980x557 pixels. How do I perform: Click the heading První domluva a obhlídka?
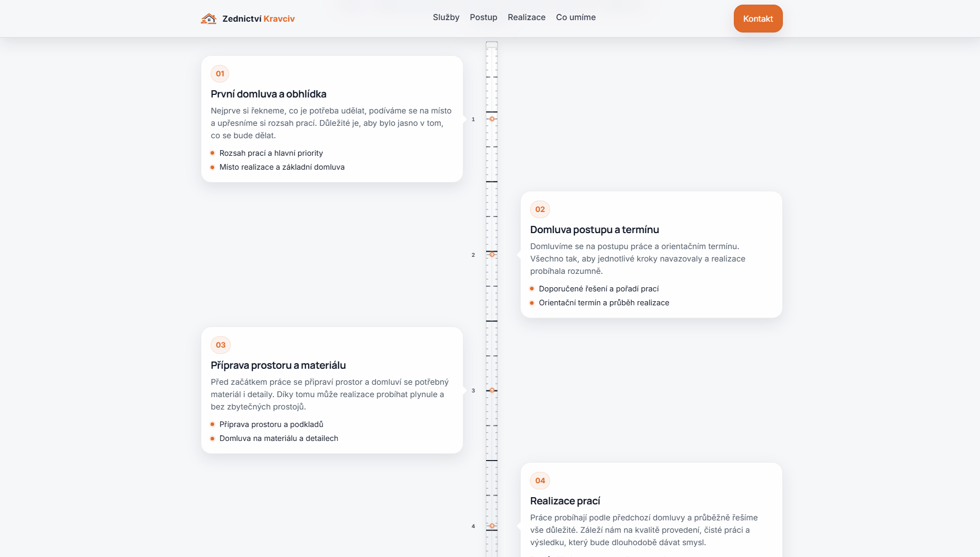coord(268,94)
